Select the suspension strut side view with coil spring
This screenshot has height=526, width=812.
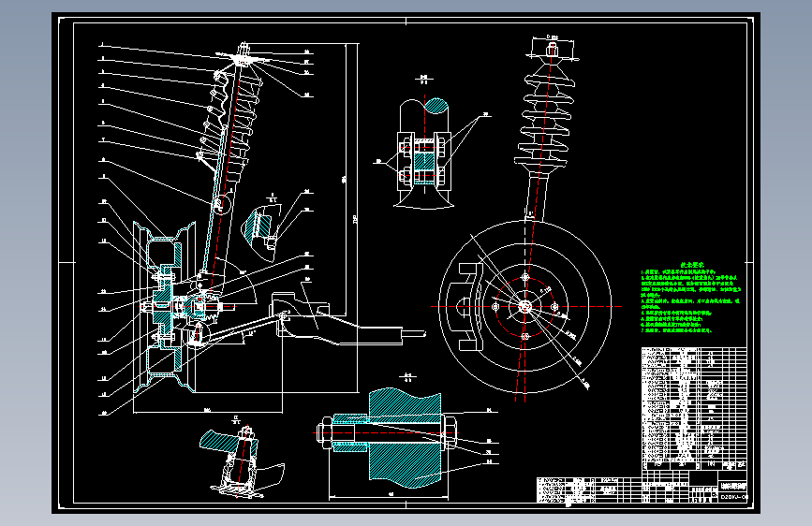point(548,129)
